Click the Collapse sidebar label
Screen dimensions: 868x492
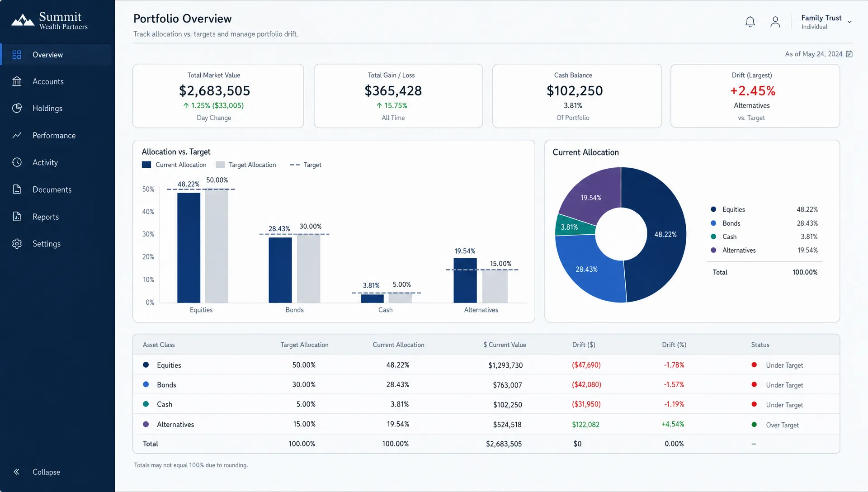[x=46, y=472]
